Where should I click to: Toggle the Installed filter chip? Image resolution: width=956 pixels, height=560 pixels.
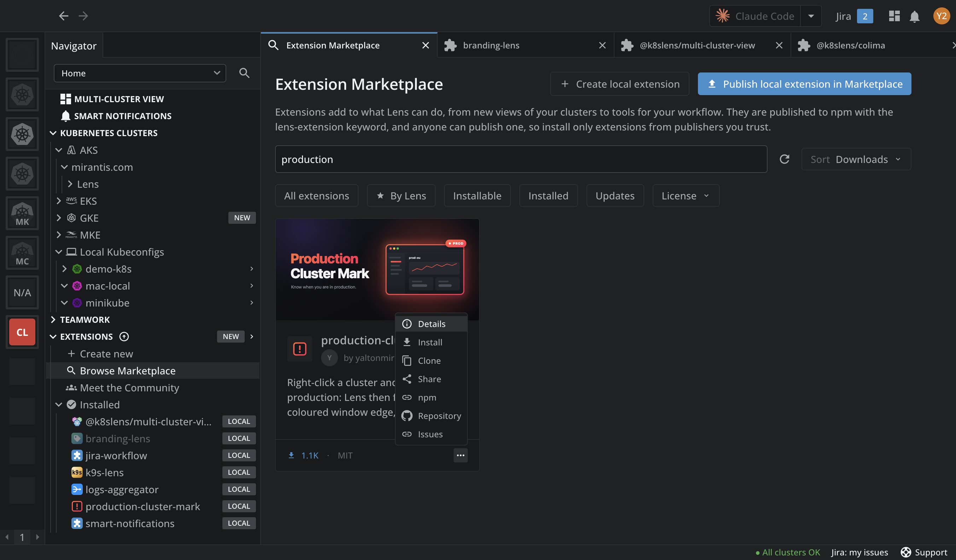point(548,196)
